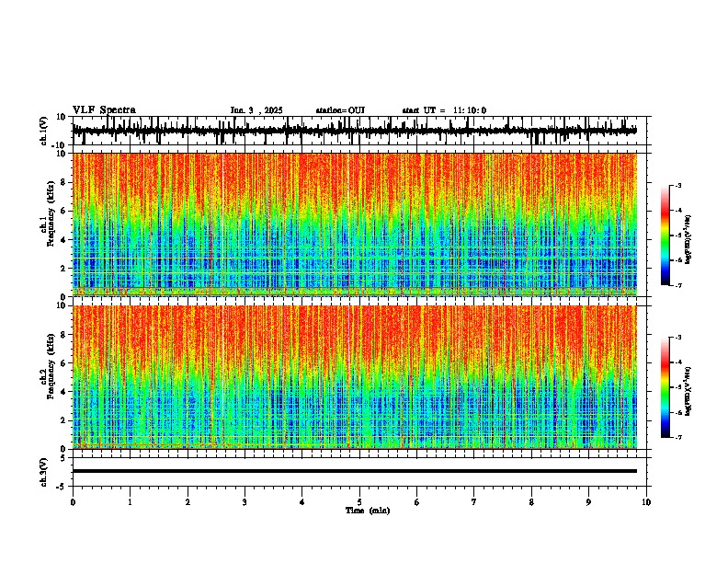Screen dimensions: 728x563
Task: Click time axis tick label "0"
Action: tap(73, 502)
